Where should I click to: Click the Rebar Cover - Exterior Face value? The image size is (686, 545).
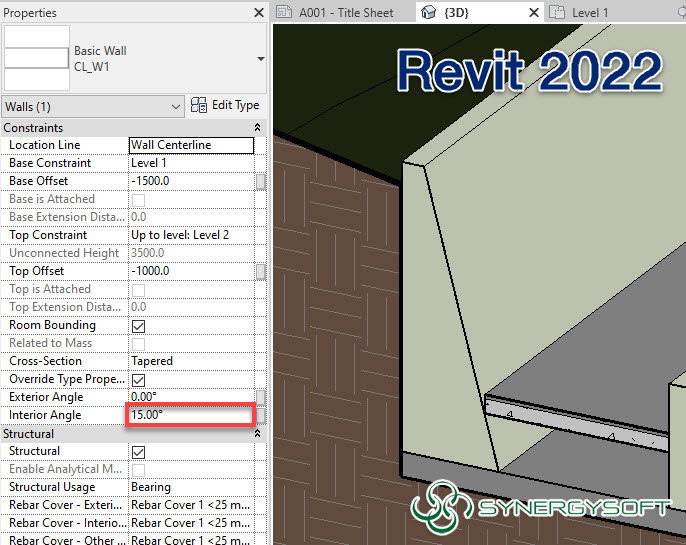(x=191, y=505)
